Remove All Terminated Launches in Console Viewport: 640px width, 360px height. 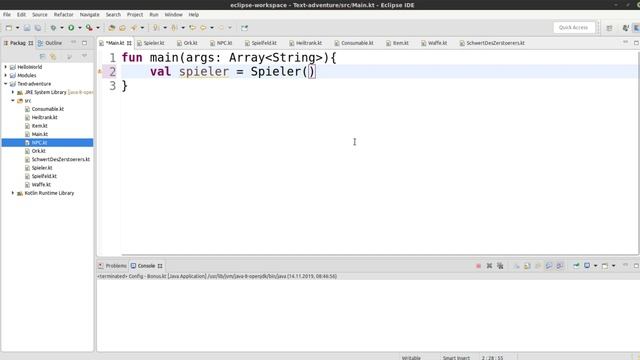click(x=500, y=266)
